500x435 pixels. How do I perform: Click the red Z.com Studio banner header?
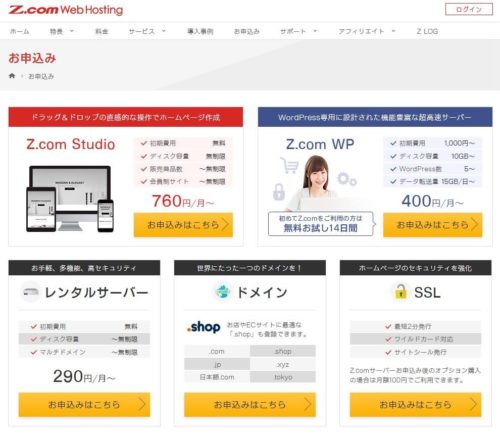pos(126,117)
